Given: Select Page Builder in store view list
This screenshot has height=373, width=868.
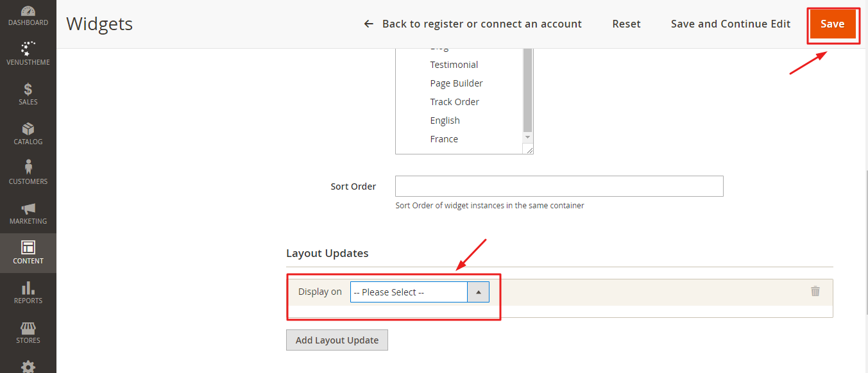Looking at the screenshot, I should point(456,83).
